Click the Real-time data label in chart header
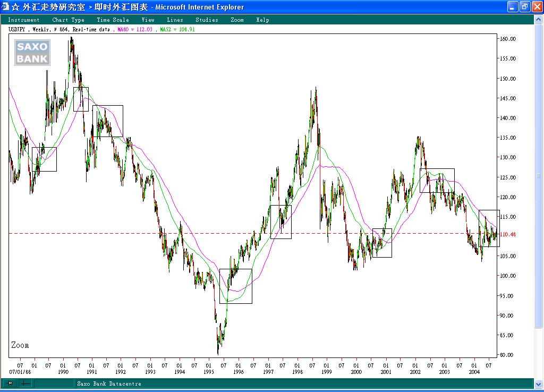The image size is (544, 392). pos(91,30)
